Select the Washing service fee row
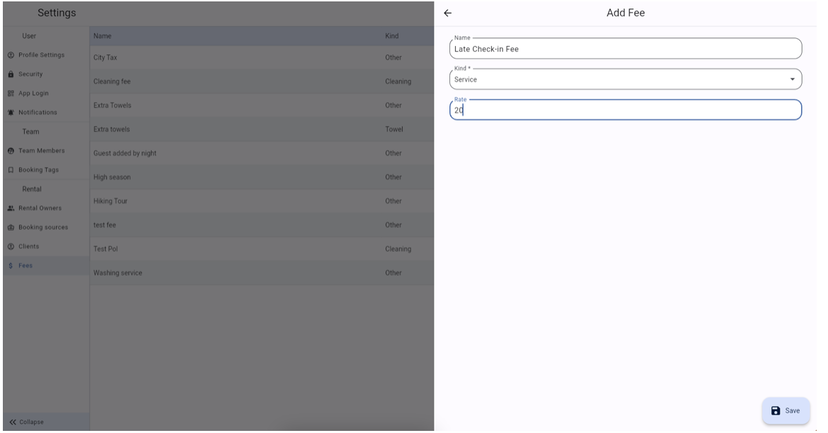This screenshot has width=828, height=433. [x=261, y=273]
